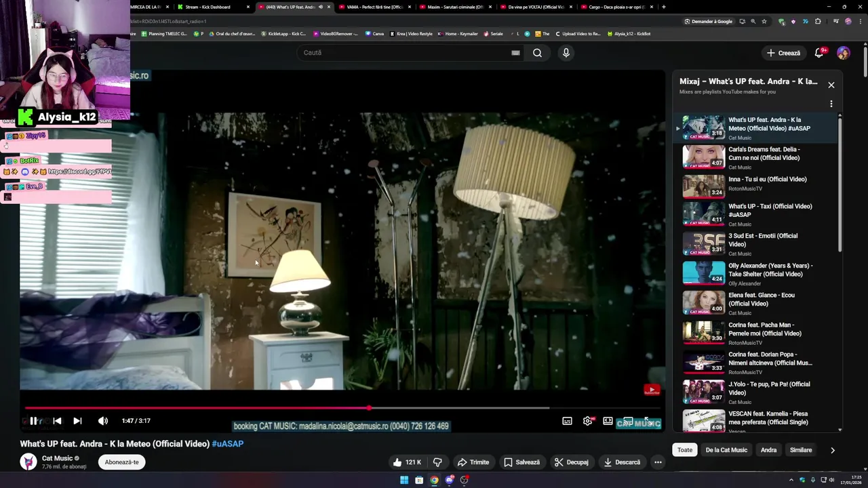The height and width of the screenshot is (488, 868).
Task: Open the #uASAP hashtag link
Action: pos(228,444)
